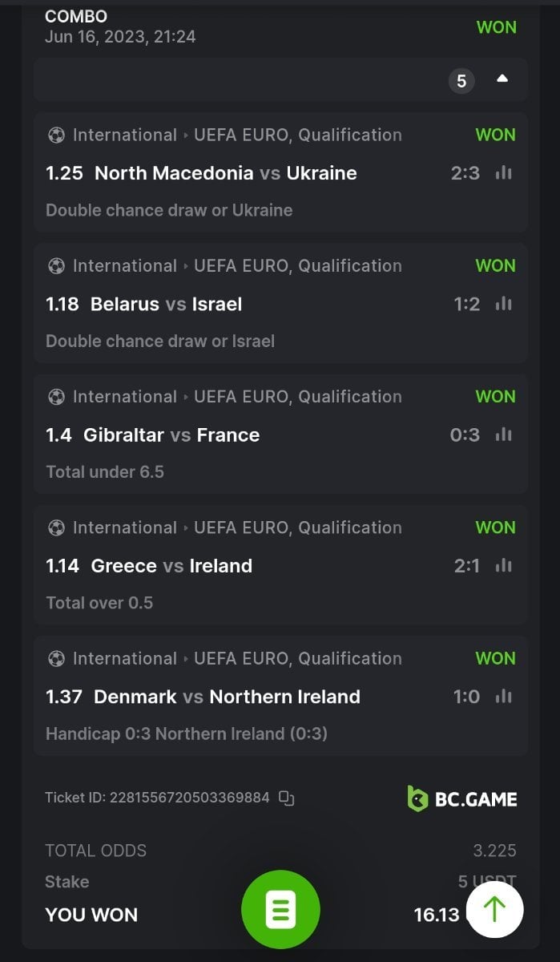The image size is (560, 962).
Task: Open the Greece vs Ireland match
Action: (171, 566)
